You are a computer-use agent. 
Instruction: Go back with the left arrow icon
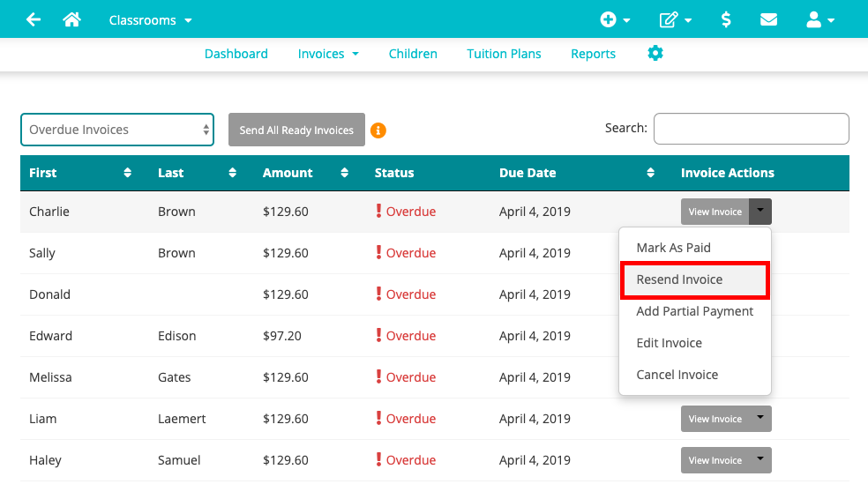pyautogui.click(x=34, y=20)
